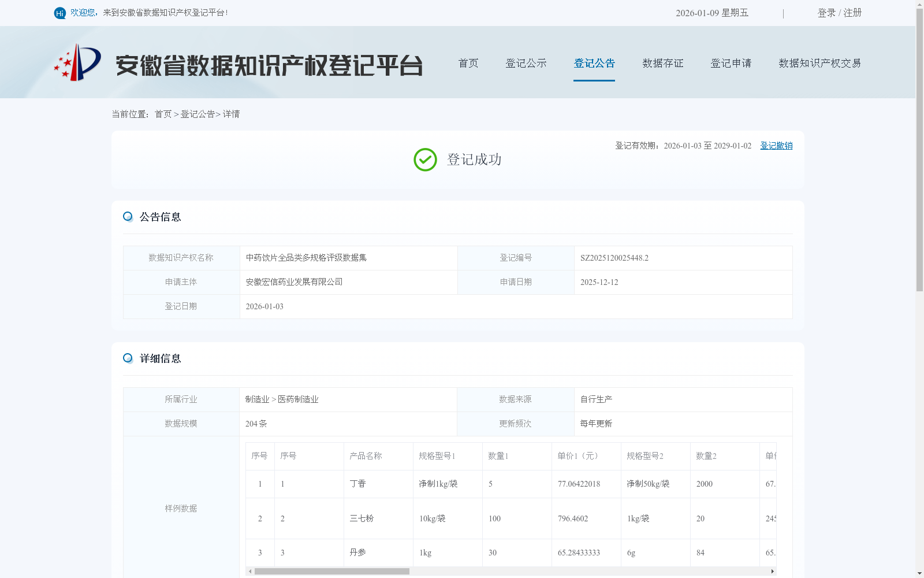This screenshot has height=578, width=924.
Task: Click the 登记撤销 link
Action: point(776,146)
